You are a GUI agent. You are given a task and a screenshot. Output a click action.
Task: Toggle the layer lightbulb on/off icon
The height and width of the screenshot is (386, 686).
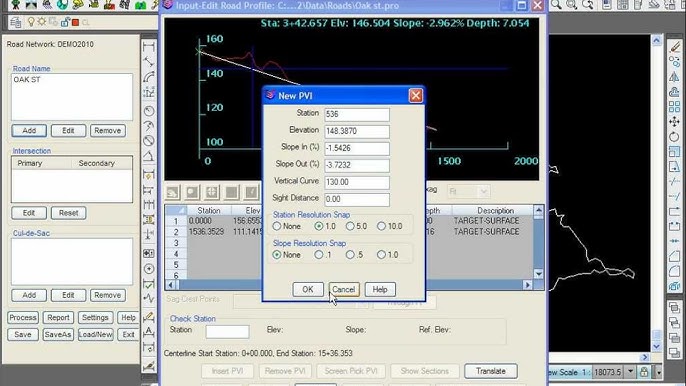point(31,22)
